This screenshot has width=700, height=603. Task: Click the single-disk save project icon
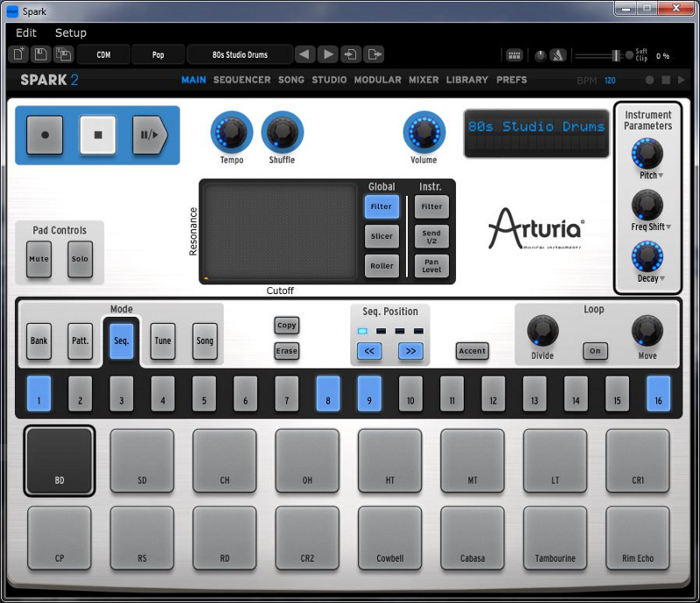point(40,54)
